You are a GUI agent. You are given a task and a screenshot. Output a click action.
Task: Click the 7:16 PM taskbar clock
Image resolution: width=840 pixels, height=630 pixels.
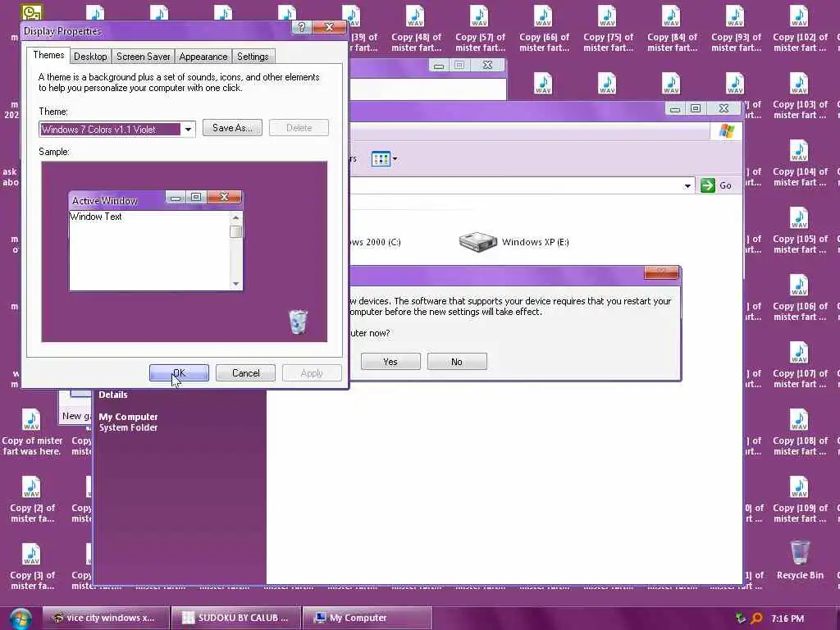click(x=787, y=619)
